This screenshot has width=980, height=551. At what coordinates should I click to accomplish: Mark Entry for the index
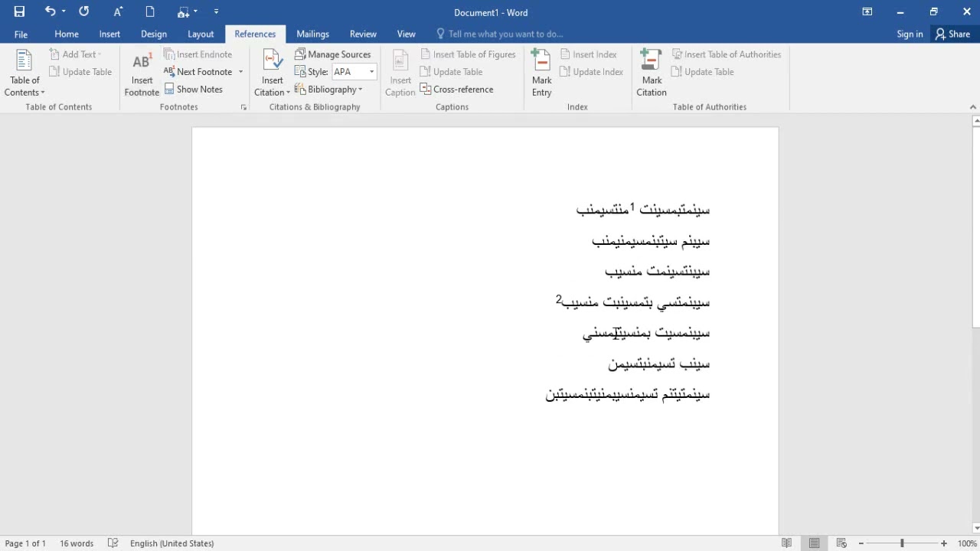tap(542, 73)
